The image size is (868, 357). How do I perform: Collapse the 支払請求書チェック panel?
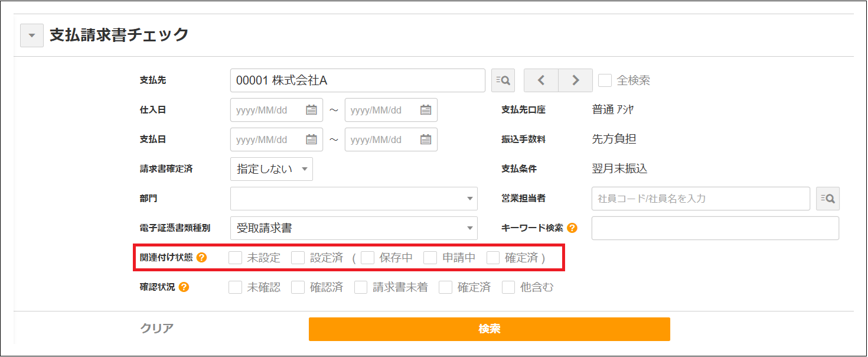pyautogui.click(x=32, y=35)
